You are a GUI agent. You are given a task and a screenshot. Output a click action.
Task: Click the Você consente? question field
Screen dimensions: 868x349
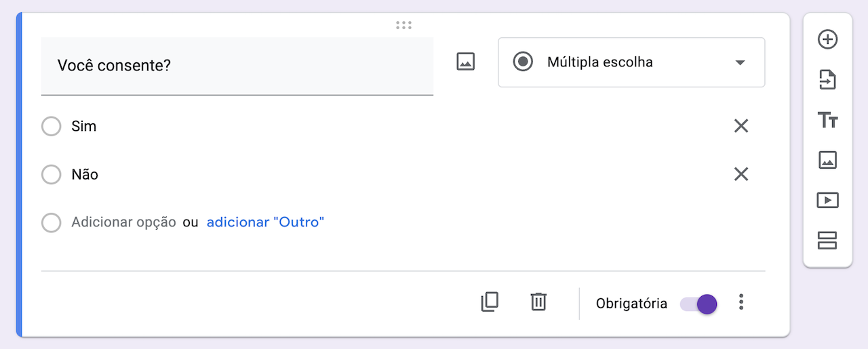coord(237,66)
